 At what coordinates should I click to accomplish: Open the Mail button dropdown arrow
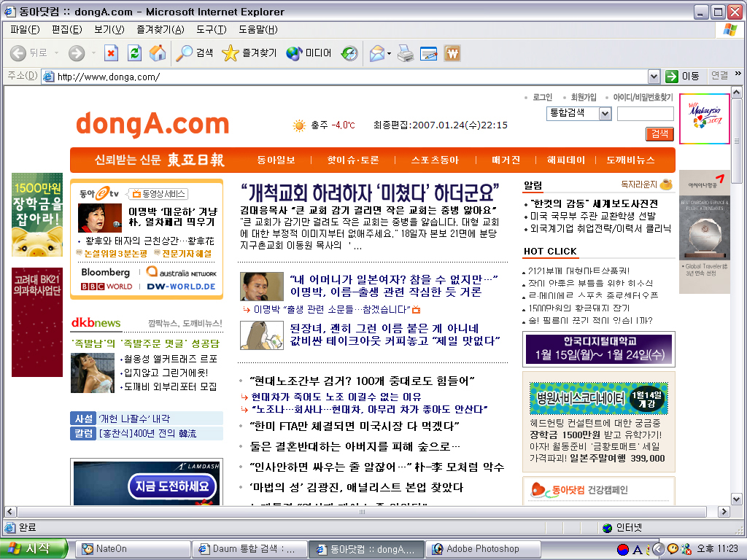click(x=390, y=53)
